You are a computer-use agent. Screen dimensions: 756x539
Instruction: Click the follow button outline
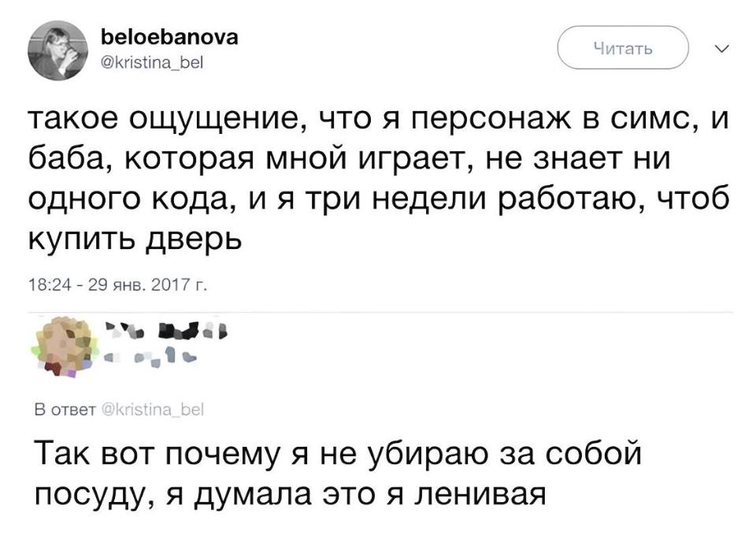622,46
